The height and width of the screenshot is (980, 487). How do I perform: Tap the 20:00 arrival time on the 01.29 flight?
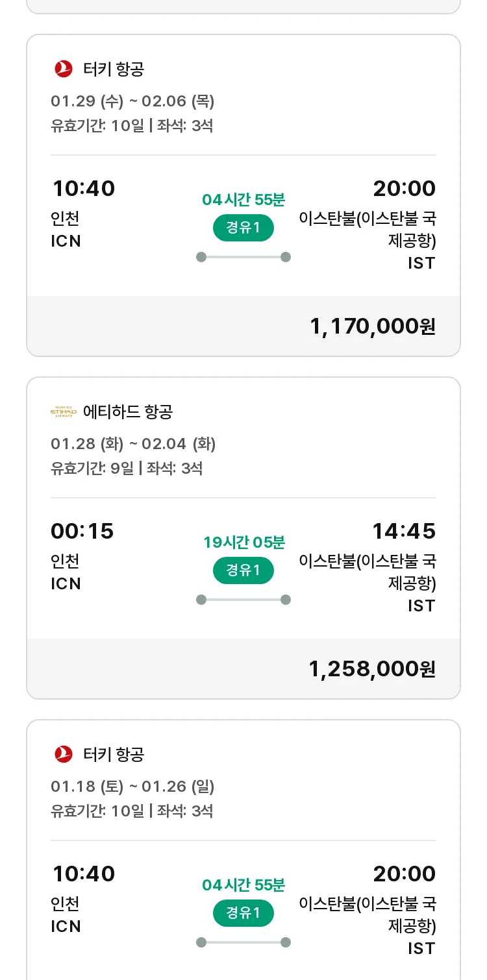click(x=404, y=188)
